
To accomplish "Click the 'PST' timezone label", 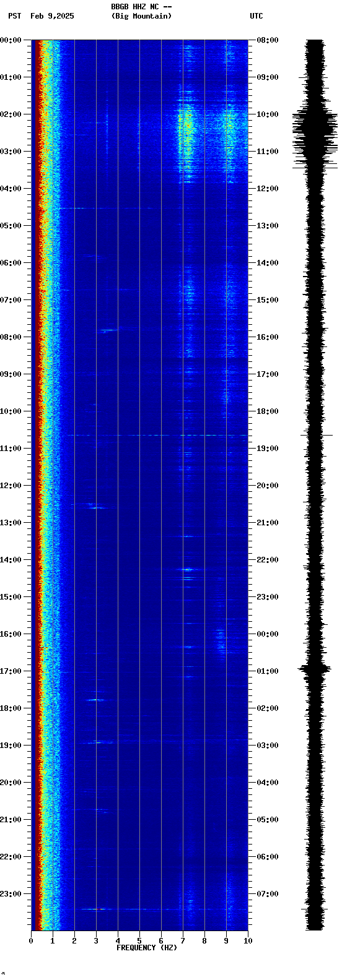I will (x=15, y=16).
